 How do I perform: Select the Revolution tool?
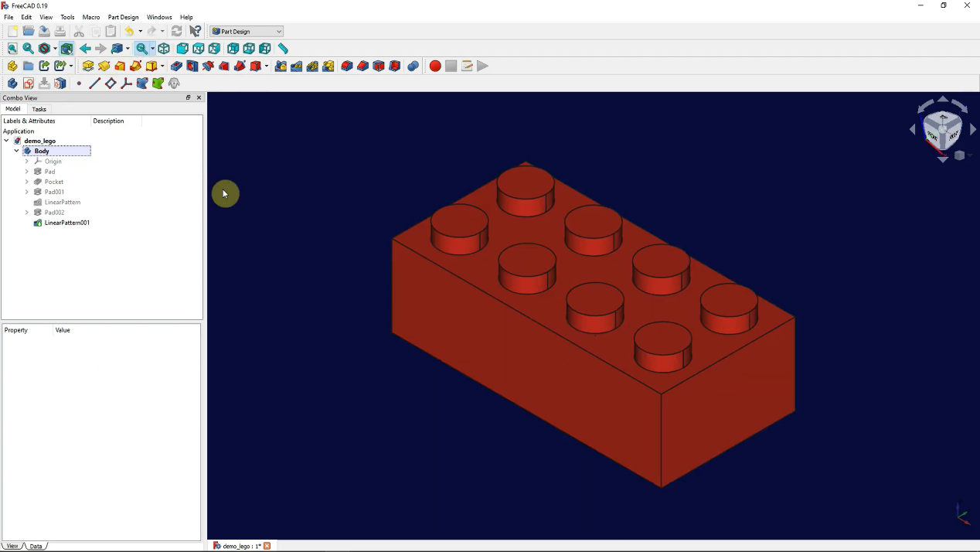(104, 66)
